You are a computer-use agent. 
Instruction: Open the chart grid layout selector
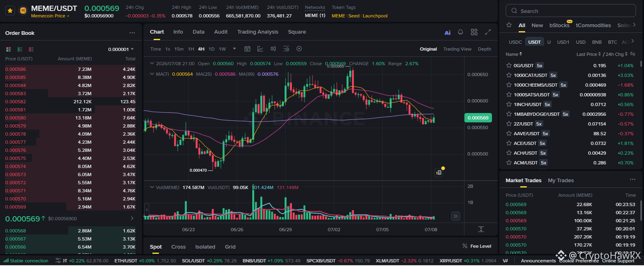tap(474, 32)
